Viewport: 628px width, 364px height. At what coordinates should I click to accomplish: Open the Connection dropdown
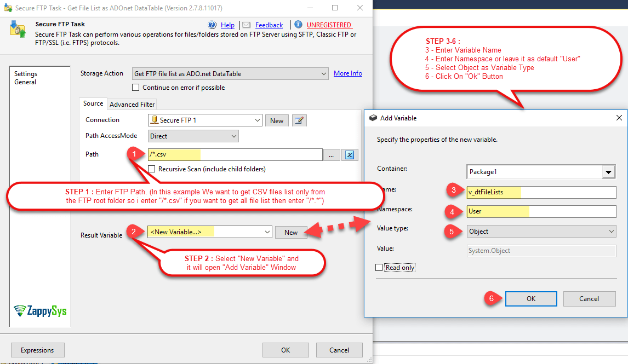205,120
